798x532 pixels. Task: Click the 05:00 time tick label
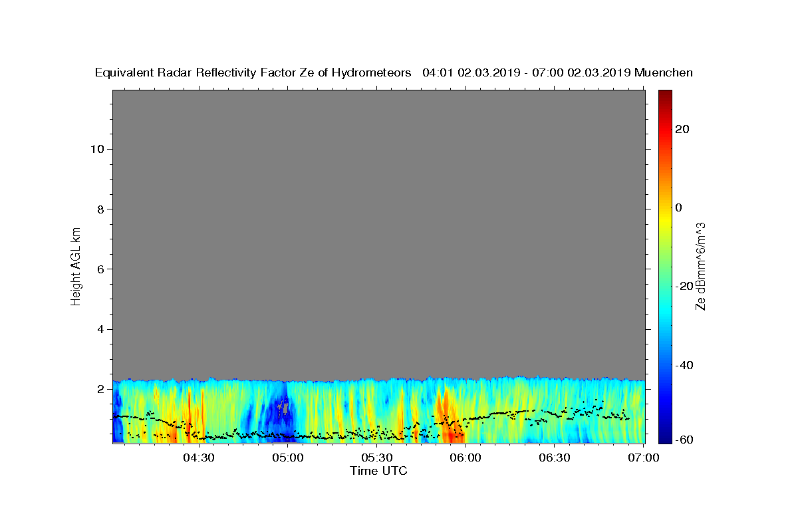coord(288,458)
